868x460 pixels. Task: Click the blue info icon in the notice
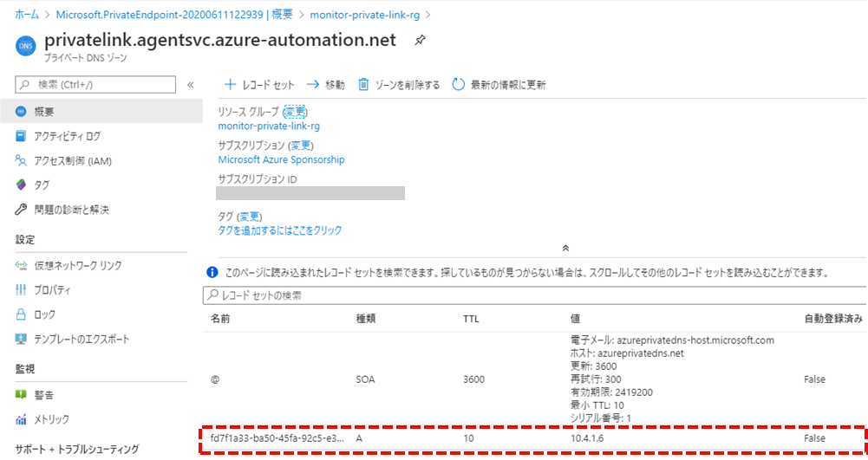[x=212, y=272]
